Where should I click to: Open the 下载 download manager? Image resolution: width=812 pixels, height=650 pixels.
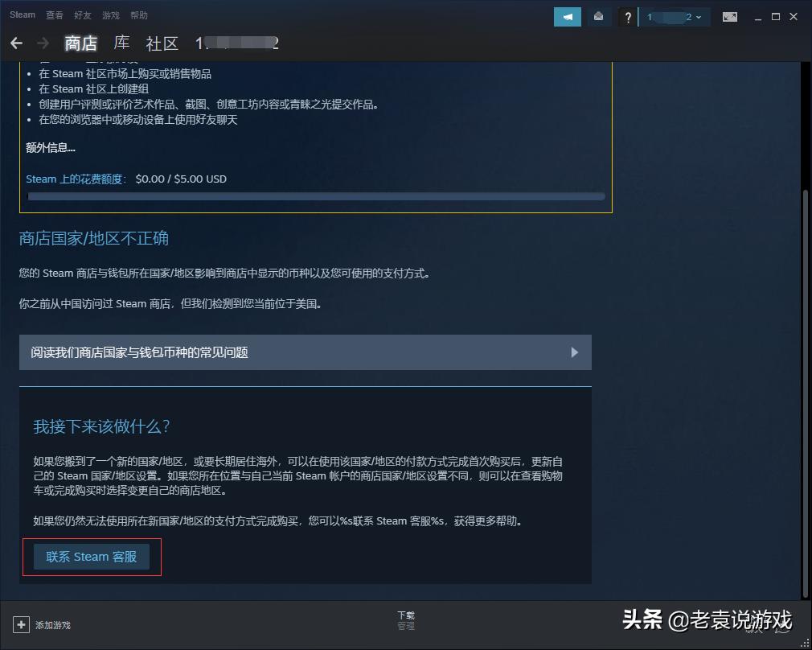[406, 614]
